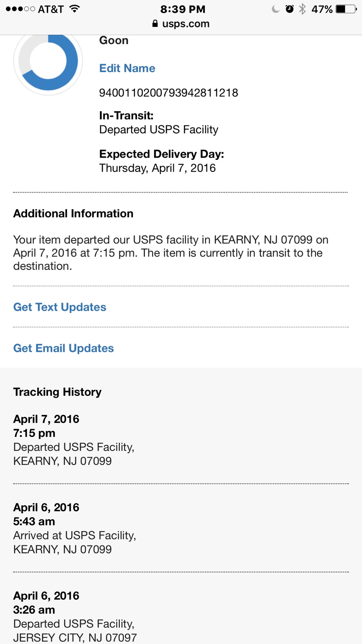
Task: Tap the Do Not Disturb moon icon
Action: coord(276,9)
